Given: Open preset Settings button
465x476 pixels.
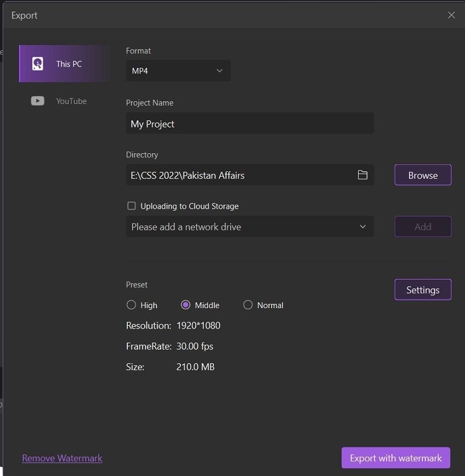Looking at the screenshot, I should click(x=422, y=289).
